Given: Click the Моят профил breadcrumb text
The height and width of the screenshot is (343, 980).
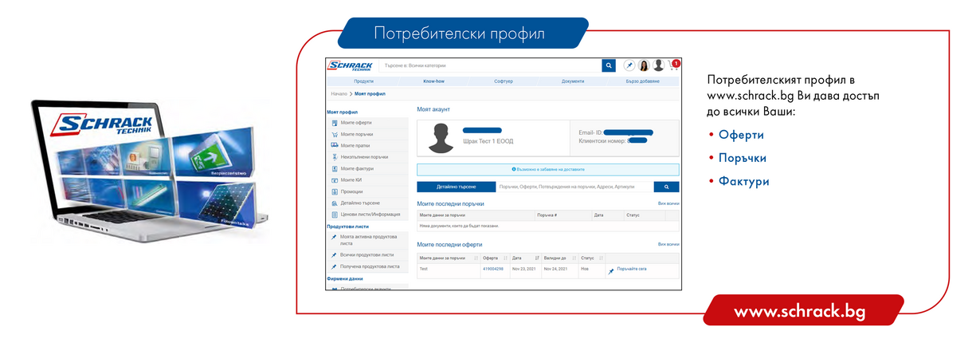Looking at the screenshot, I should pyautogui.click(x=370, y=94).
